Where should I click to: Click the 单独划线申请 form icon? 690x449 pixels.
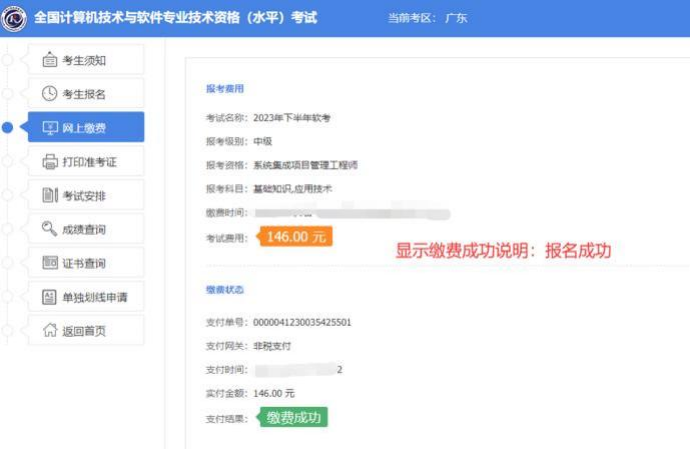point(49,297)
